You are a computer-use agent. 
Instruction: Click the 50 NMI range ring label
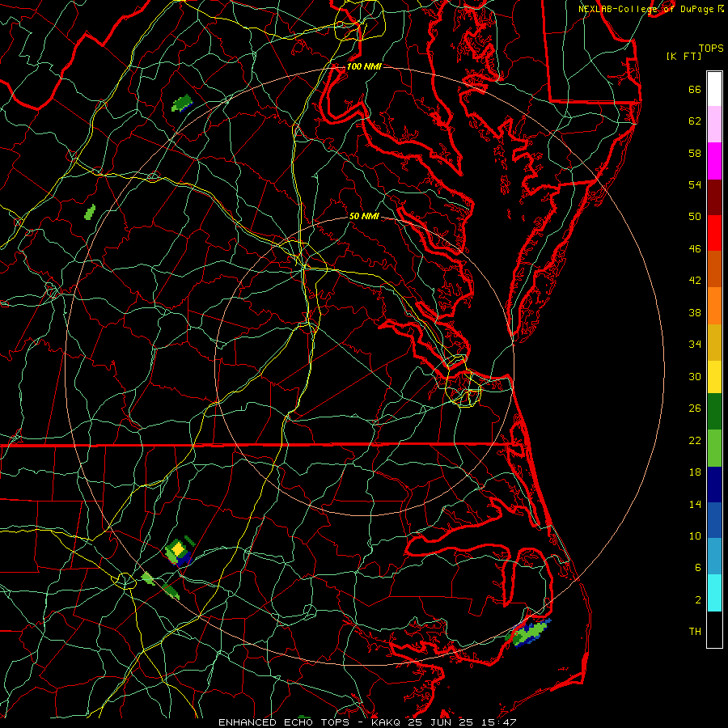[364, 216]
